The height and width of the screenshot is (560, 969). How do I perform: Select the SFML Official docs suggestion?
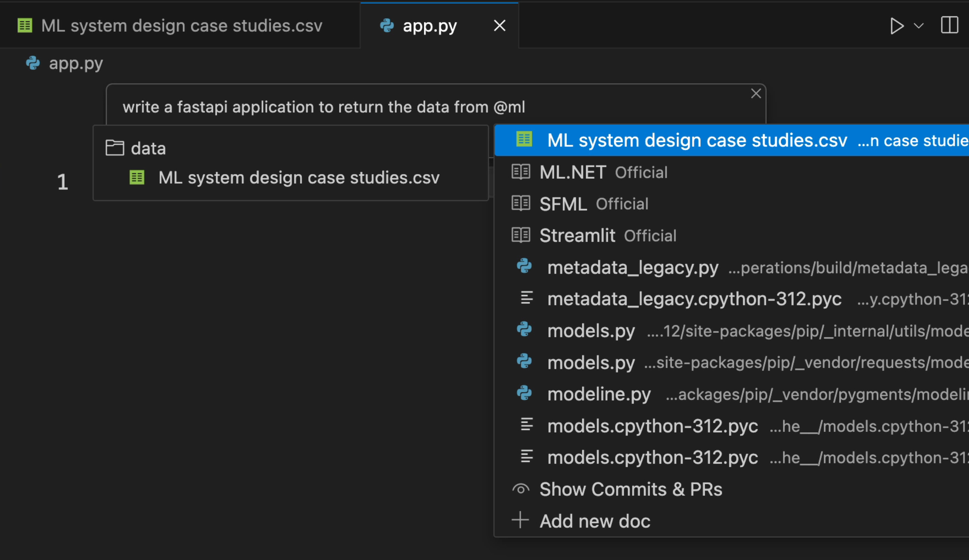click(x=731, y=204)
